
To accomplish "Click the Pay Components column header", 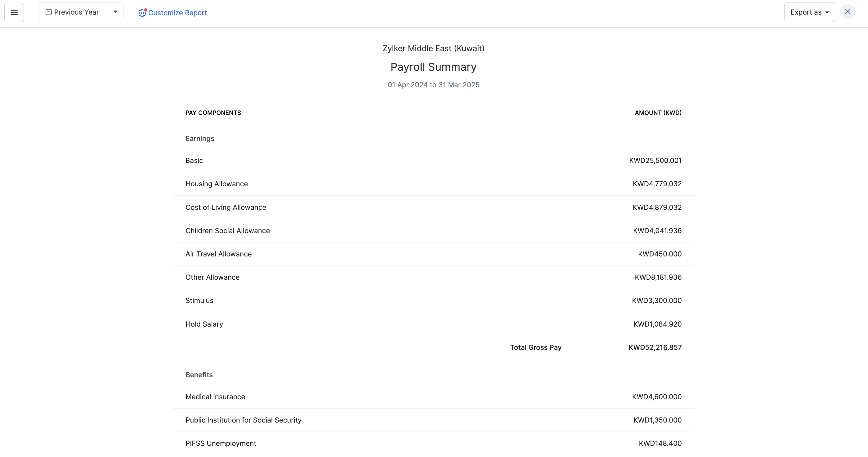I will [213, 113].
